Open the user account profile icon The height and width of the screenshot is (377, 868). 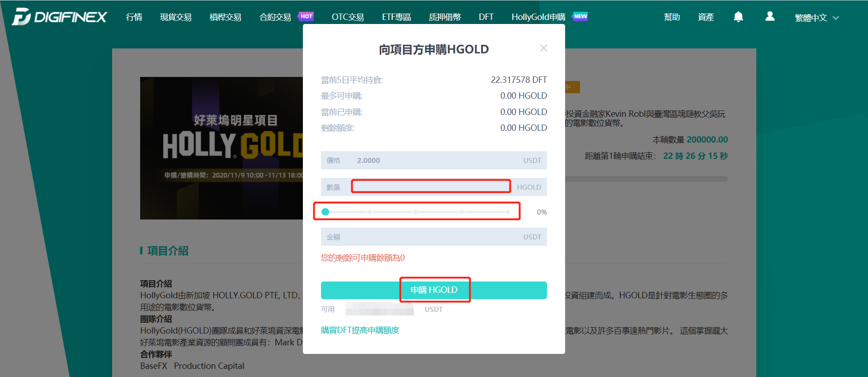click(x=770, y=16)
